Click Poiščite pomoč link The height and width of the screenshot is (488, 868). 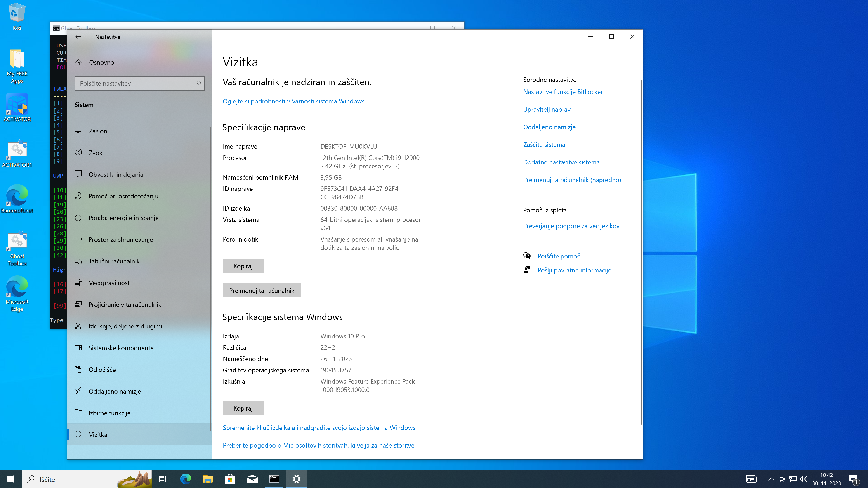(x=559, y=256)
